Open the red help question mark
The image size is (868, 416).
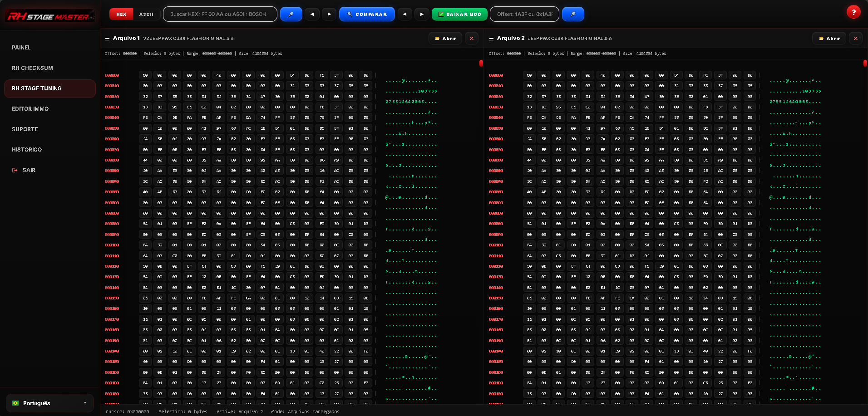tap(853, 12)
